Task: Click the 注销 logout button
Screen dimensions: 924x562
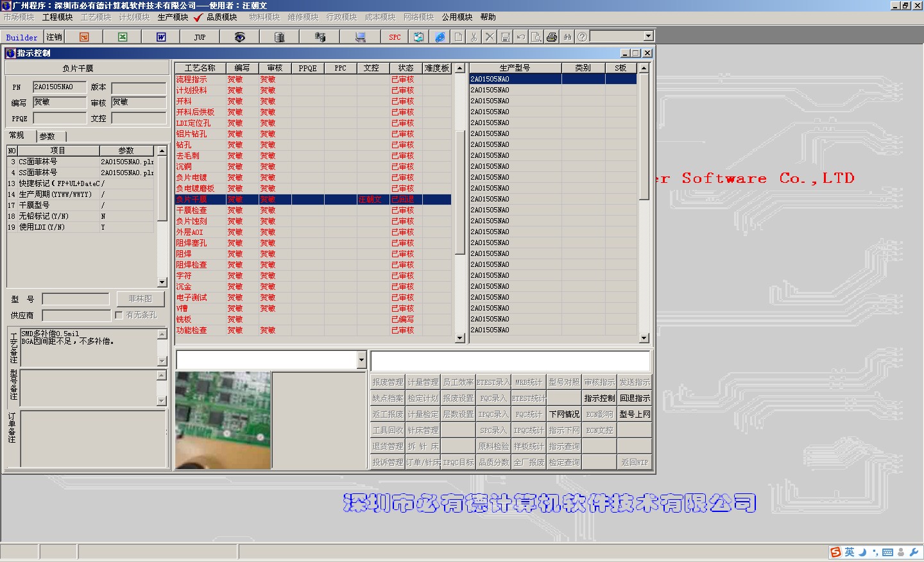Action: (x=54, y=37)
